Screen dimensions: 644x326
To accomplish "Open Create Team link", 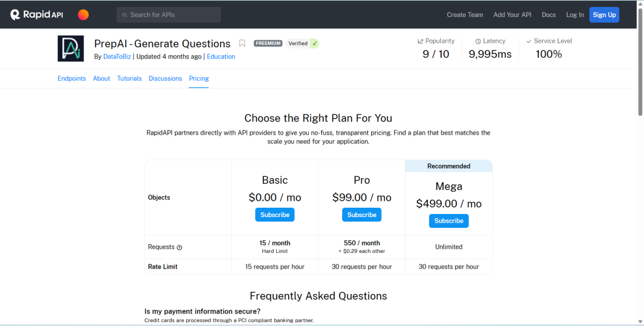I will coord(465,15).
